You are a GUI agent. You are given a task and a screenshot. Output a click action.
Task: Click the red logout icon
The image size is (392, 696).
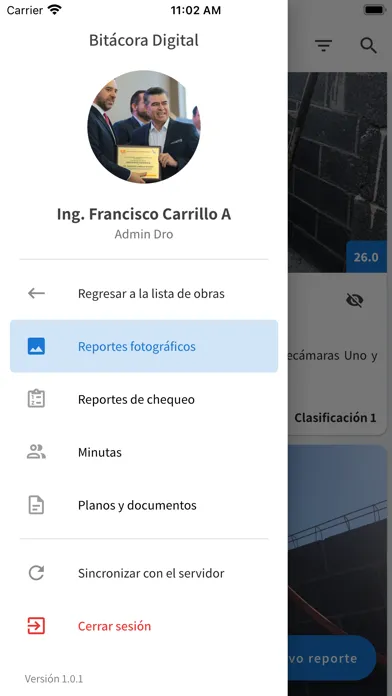pos(36,626)
